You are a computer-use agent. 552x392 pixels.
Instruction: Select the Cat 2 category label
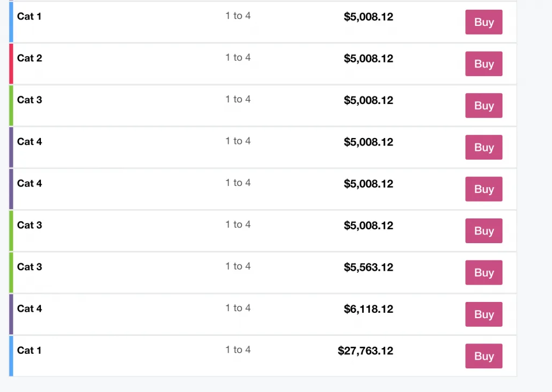point(30,58)
